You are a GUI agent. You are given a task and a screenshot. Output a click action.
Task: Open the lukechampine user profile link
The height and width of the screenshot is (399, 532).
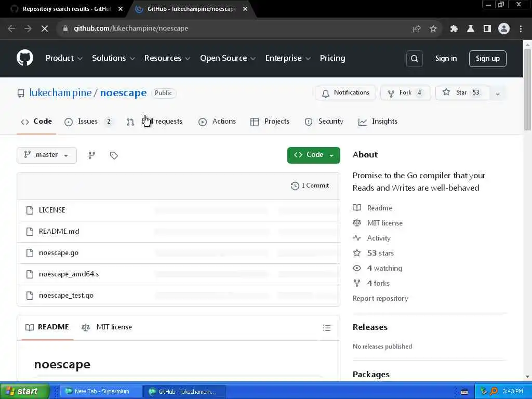pos(60,92)
